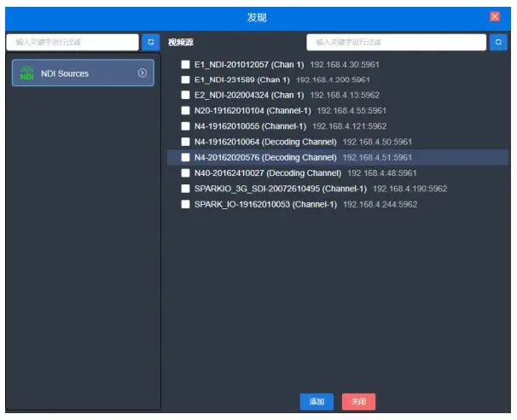Click the N4-19162010064 (Decoding Channel) name
The height and width of the screenshot is (420, 517).
pos(265,142)
